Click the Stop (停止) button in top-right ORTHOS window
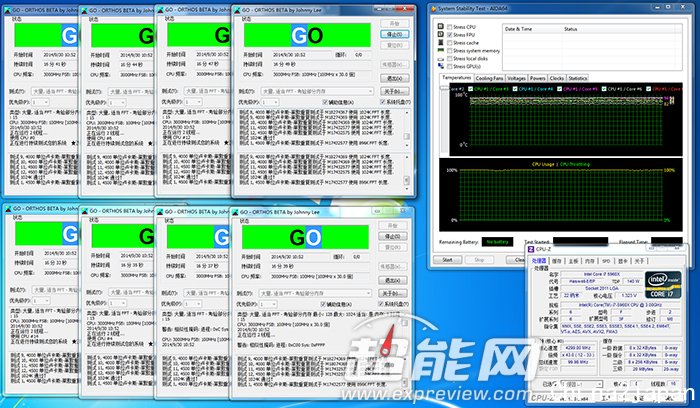 (x=395, y=35)
